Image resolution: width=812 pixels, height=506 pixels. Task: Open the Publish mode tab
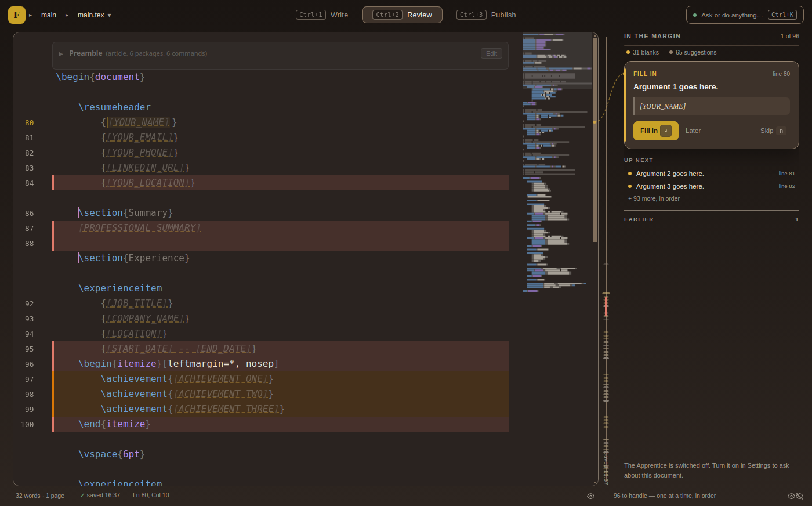tap(486, 15)
